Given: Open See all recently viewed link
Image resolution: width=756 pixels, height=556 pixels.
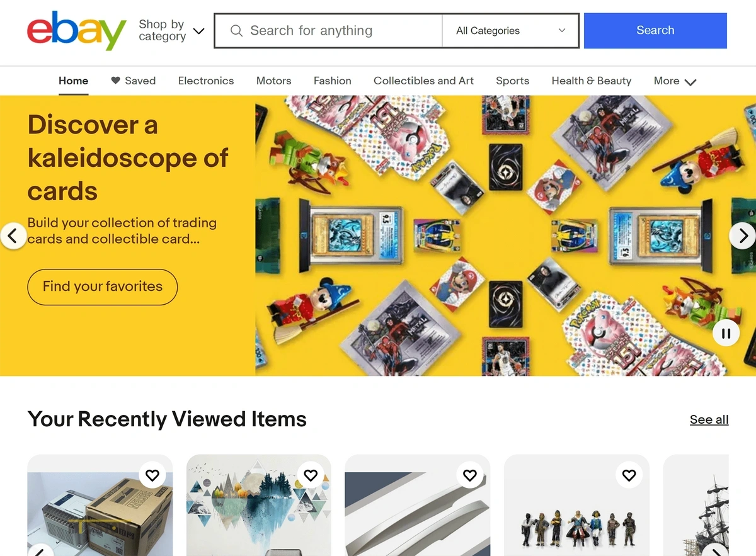Looking at the screenshot, I should coord(709,419).
